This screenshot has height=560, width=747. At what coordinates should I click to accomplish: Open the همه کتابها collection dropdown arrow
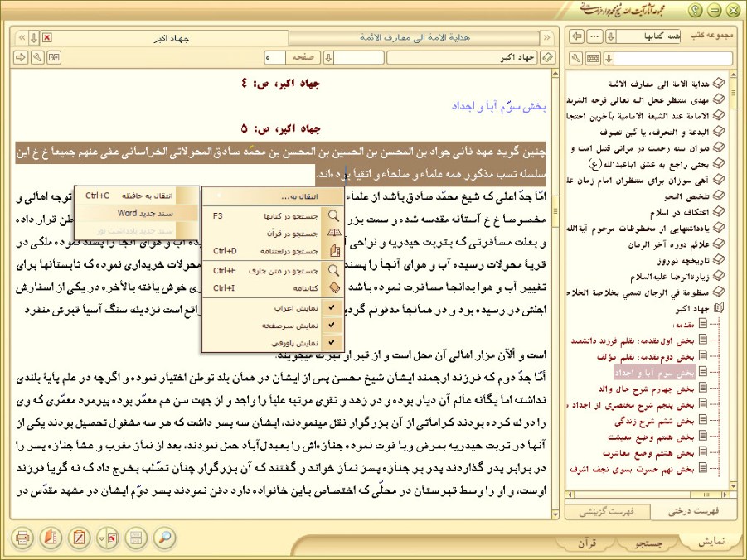pos(611,36)
